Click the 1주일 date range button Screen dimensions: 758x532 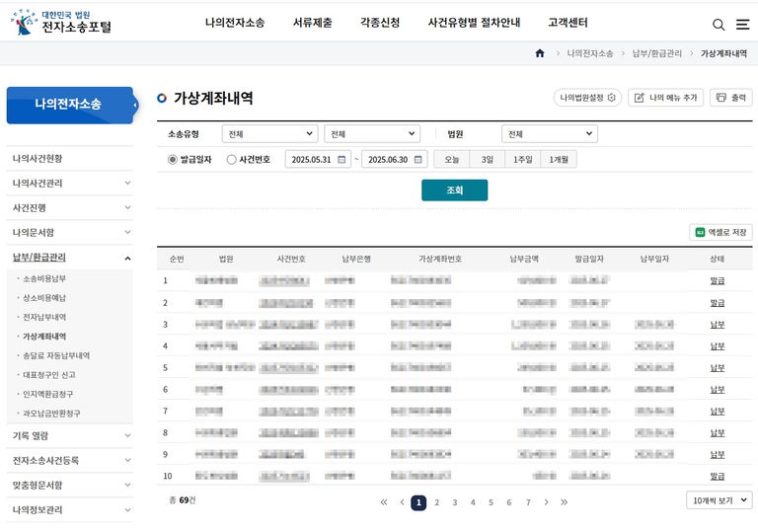(522, 159)
